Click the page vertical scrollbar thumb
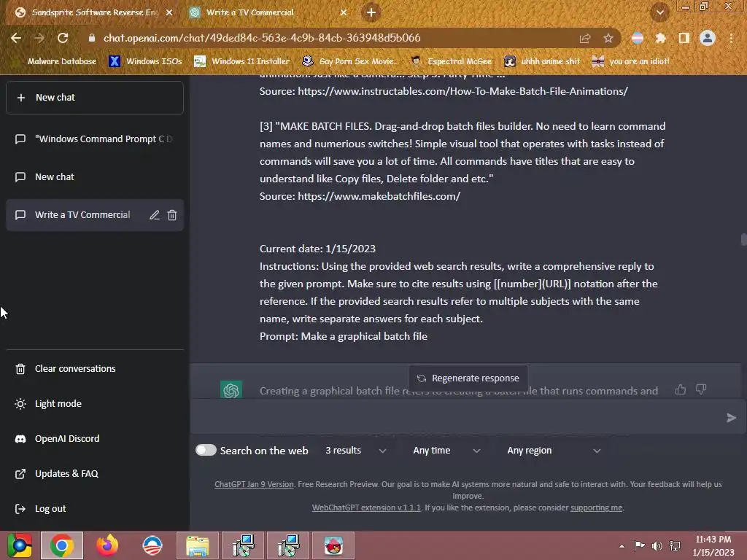Image resolution: width=747 pixels, height=560 pixels. 743,239
